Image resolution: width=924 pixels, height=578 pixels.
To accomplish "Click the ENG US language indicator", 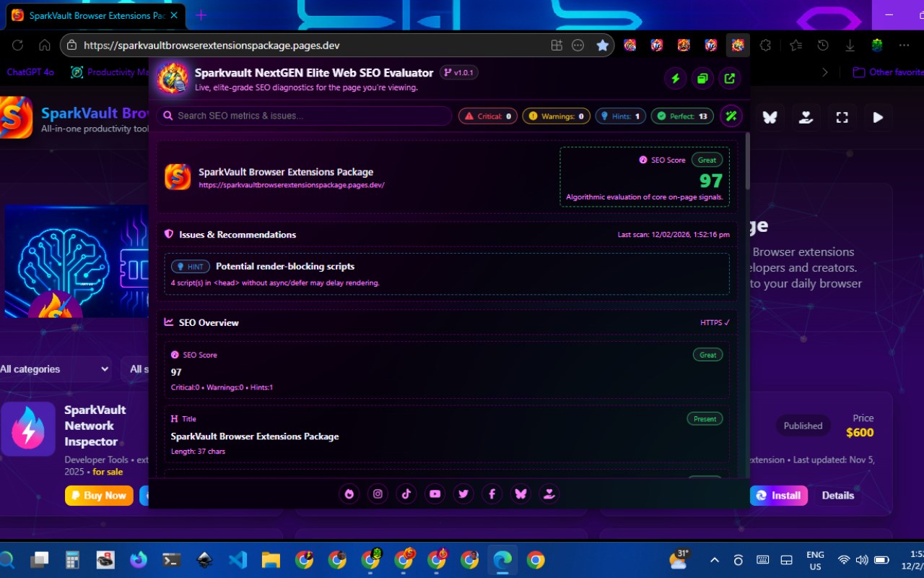I will 815,560.
